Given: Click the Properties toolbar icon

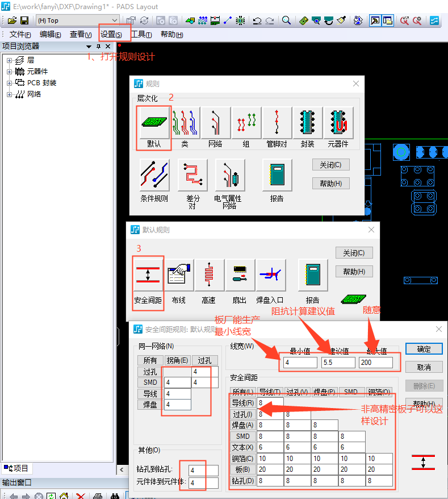Looking at the screenshot, I should click(x=131, y=20).
